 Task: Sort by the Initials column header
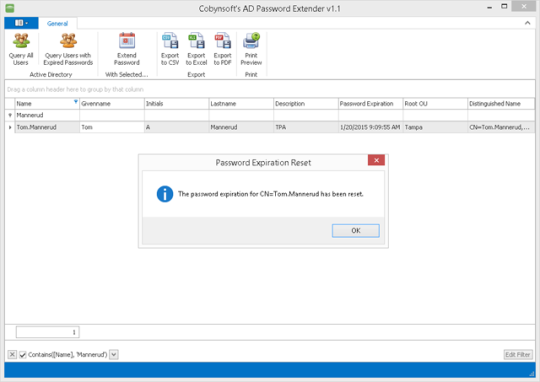176,104
